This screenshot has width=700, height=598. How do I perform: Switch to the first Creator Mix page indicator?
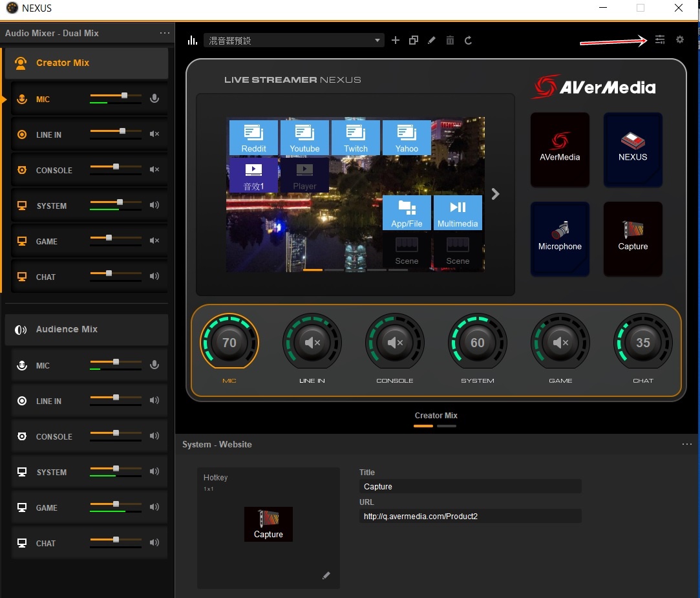423,426
